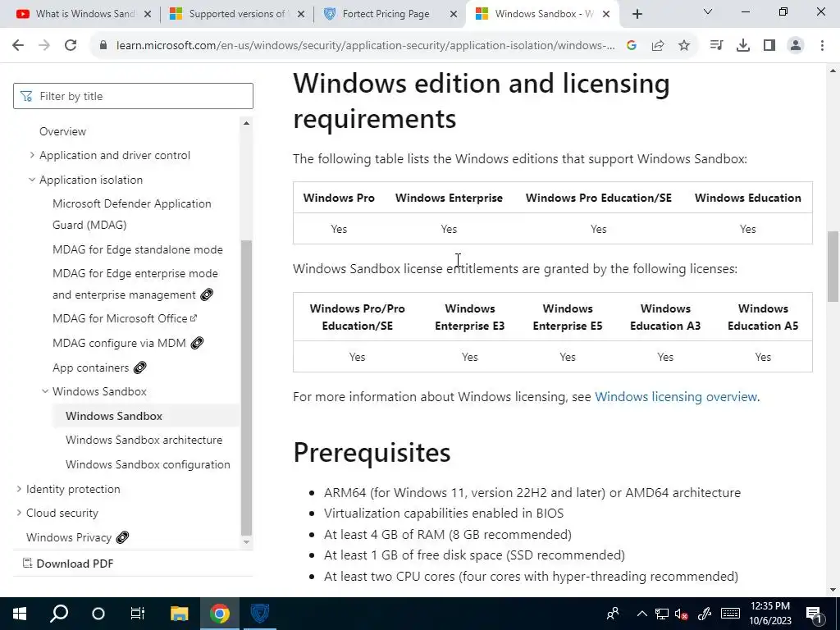Open MDAG for Microsoft Office external link
This screenshot has height=630, width=840.
125,318
